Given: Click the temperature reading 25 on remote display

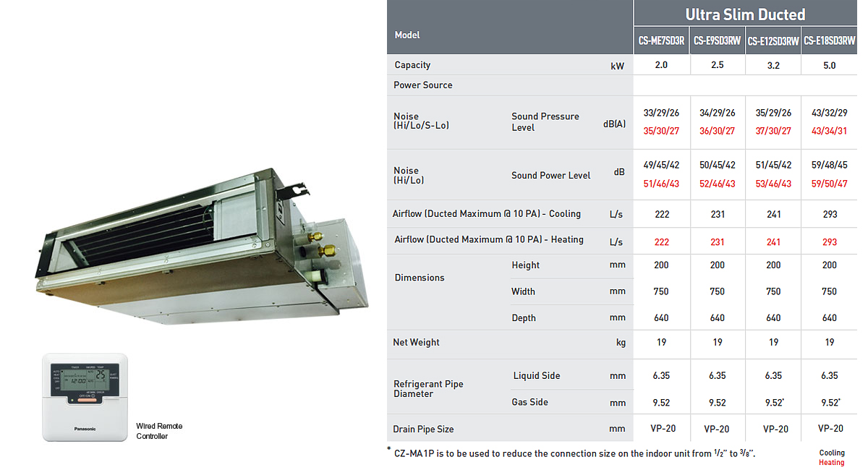Looking at the screenshot, I should tap(100, 374).
